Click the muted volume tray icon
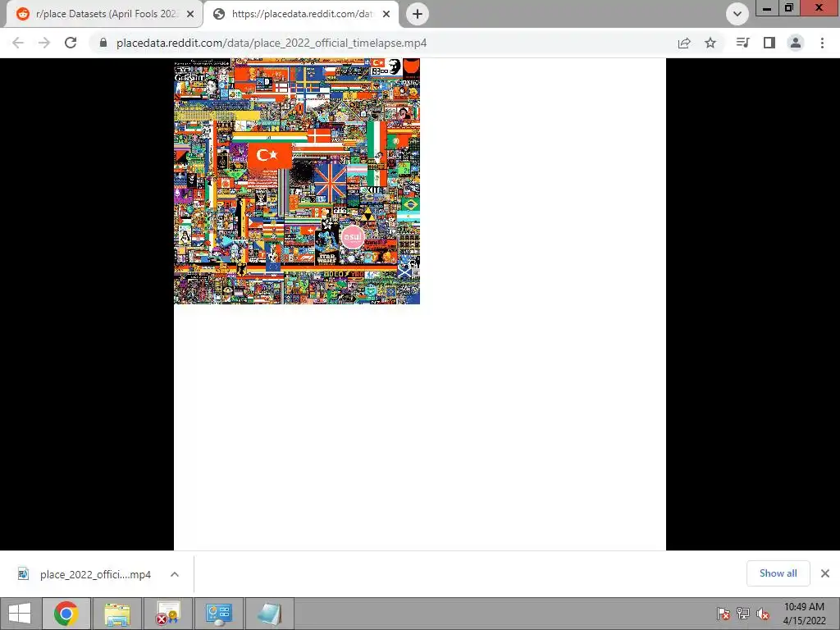The image size is (840, 630). [763, 614]
